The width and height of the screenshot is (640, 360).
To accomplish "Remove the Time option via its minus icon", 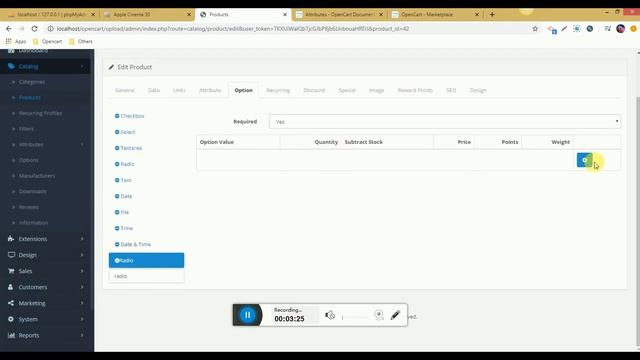I will (117, 228).
